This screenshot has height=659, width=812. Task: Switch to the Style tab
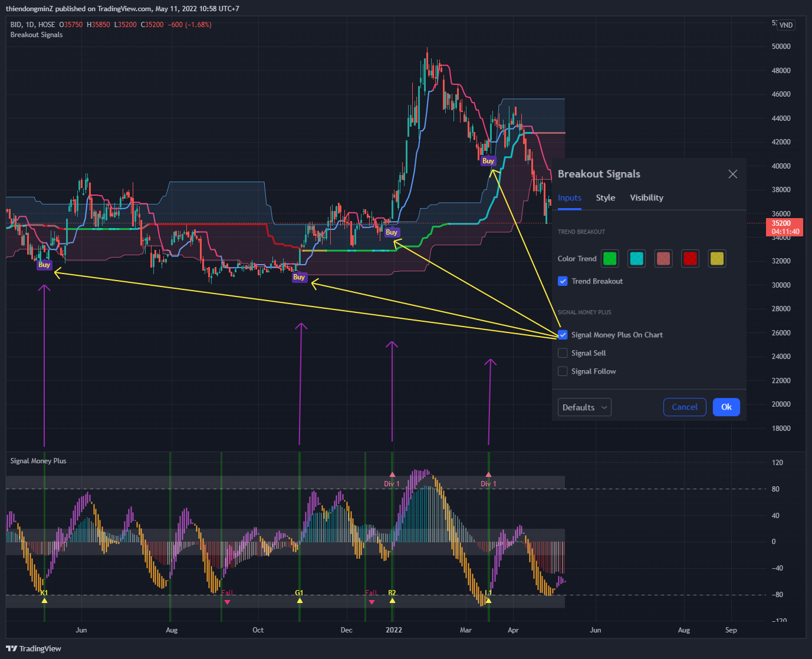point(605,197)
